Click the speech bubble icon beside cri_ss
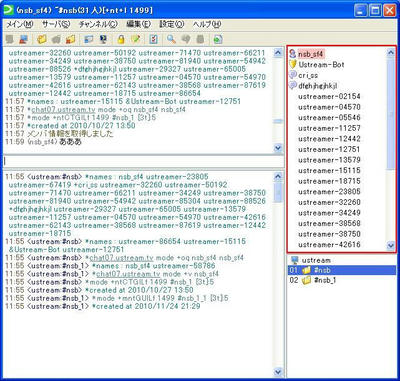 pyautogui.click(x=293, y=75)
